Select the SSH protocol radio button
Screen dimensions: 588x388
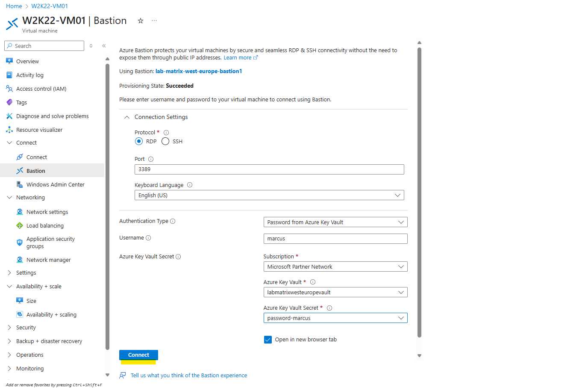tap(165, 141)
